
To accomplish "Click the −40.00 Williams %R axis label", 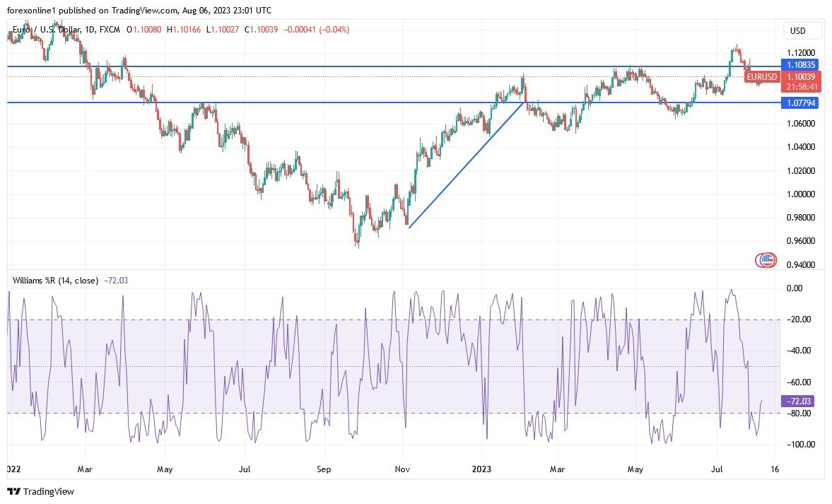I will 798,350.
